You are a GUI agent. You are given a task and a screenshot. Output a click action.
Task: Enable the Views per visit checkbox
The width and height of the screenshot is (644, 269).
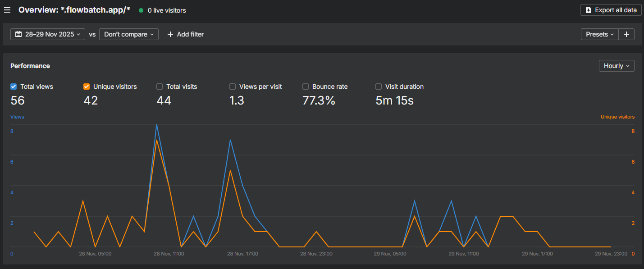coord(233,87)
